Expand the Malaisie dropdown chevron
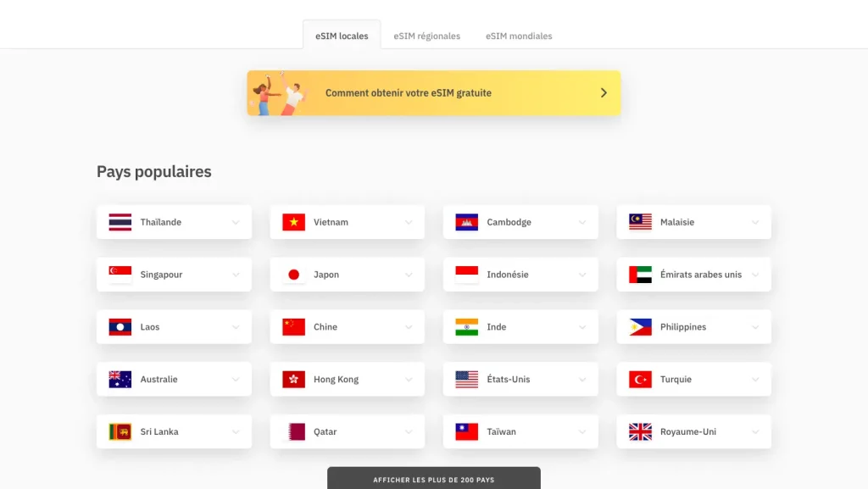Image resolution: width=868 pixels, height=489 pixels. pos(755,223)
